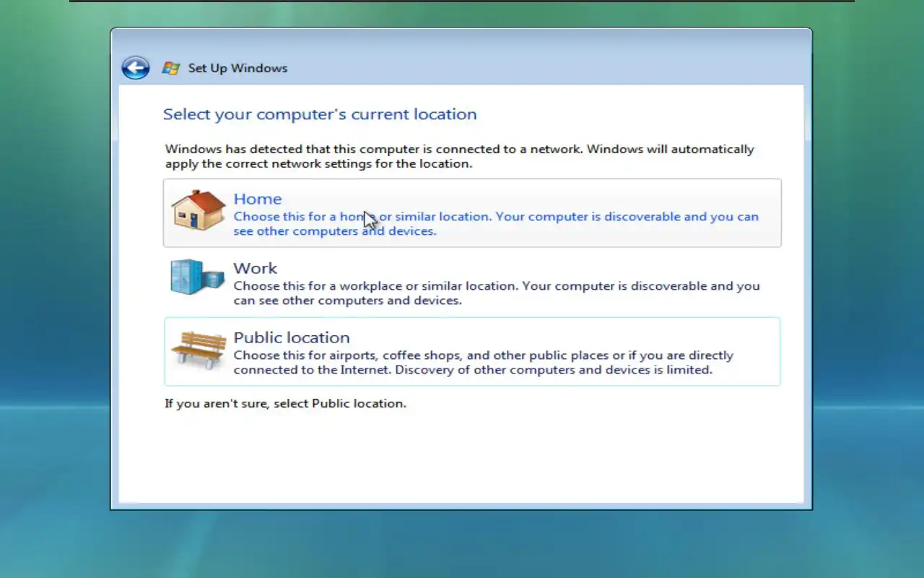
Task: Click the Public description about airports, coffee shops
Action: [x=484, y=363]
